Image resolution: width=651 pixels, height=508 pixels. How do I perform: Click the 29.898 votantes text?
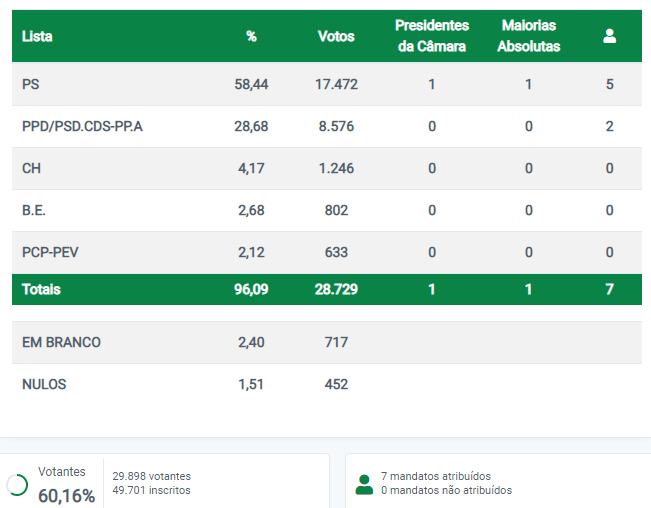pyautogui.click(x=152, y=476)
